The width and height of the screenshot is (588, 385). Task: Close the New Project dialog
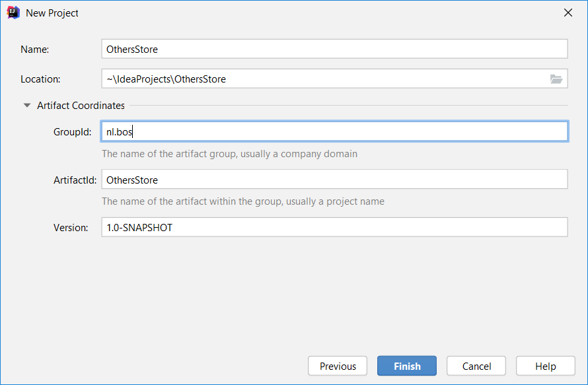tap(568, 13)
